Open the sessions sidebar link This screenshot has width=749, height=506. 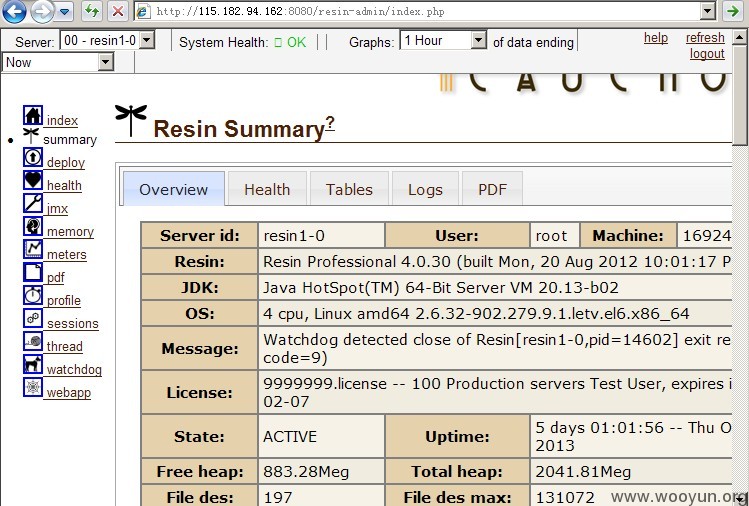pyautogui.click(x=73, y=323)
